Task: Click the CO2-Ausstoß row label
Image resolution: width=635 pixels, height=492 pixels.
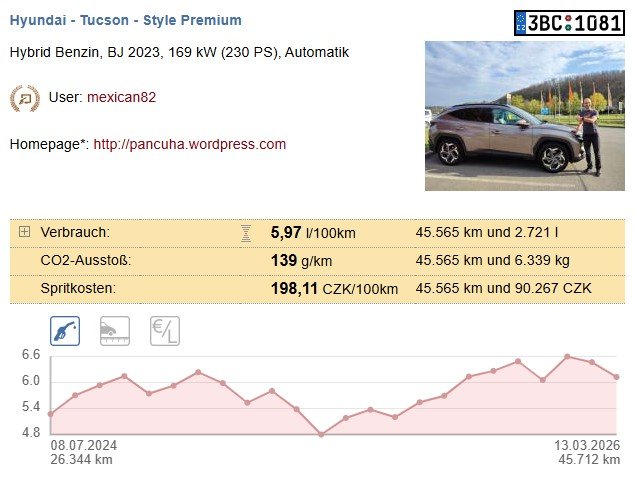Action: (86, 261)
